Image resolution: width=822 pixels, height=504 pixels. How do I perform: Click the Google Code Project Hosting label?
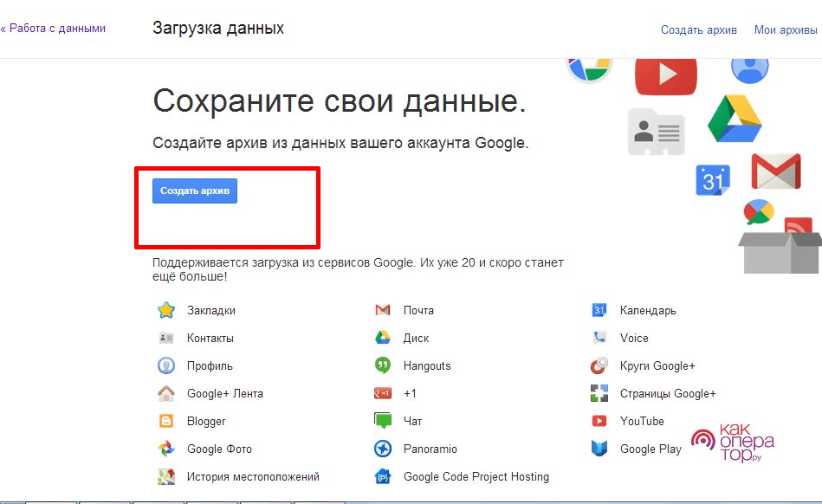476,477
